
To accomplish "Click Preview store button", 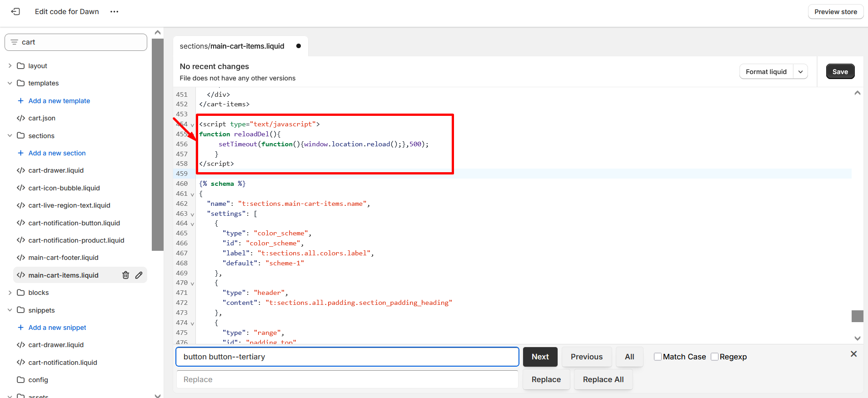I will coord(835,12).
